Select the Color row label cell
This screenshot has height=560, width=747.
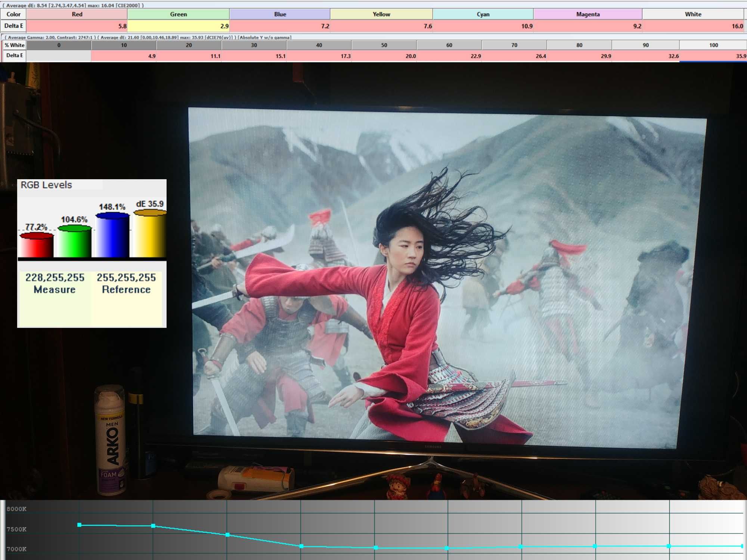(13, 14)
